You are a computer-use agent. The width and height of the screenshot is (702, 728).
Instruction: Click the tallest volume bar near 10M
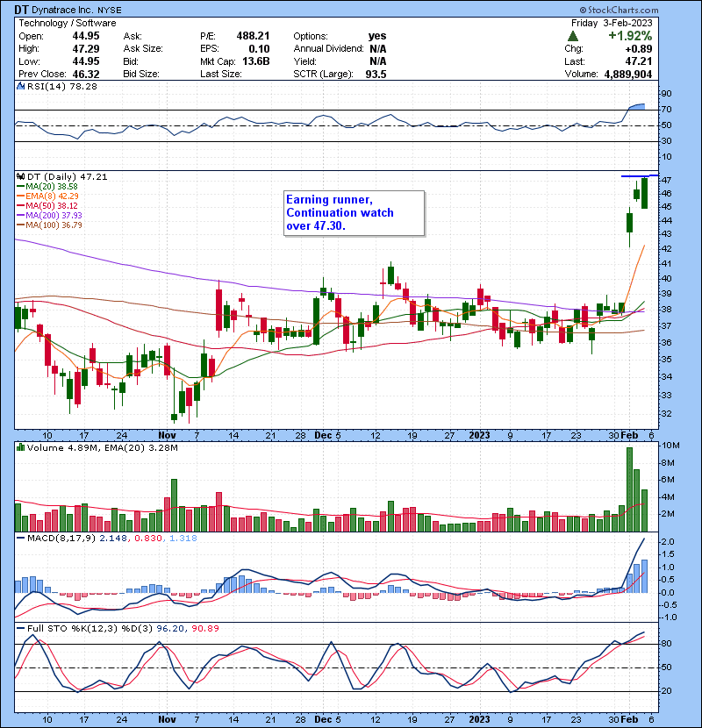pyautogui.click(x=629, y=489)
